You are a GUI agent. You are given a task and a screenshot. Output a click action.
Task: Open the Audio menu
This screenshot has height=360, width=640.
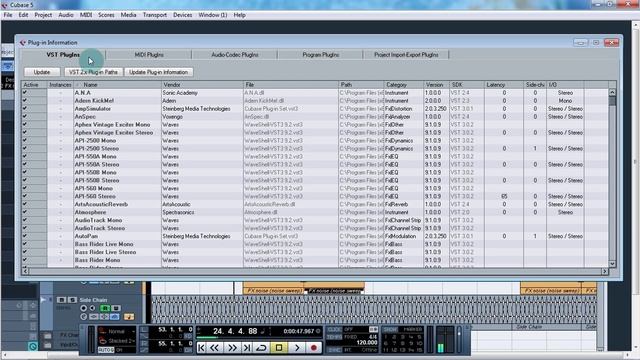66,15
